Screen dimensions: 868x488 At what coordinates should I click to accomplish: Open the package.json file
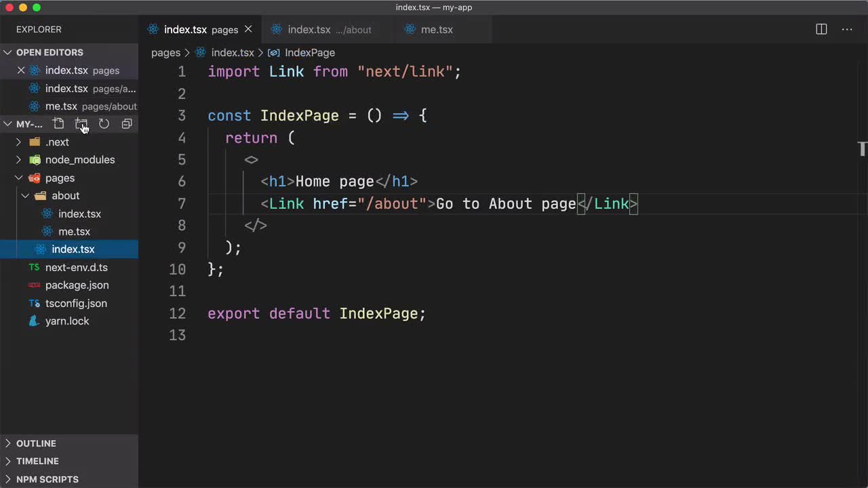point(77,285)
